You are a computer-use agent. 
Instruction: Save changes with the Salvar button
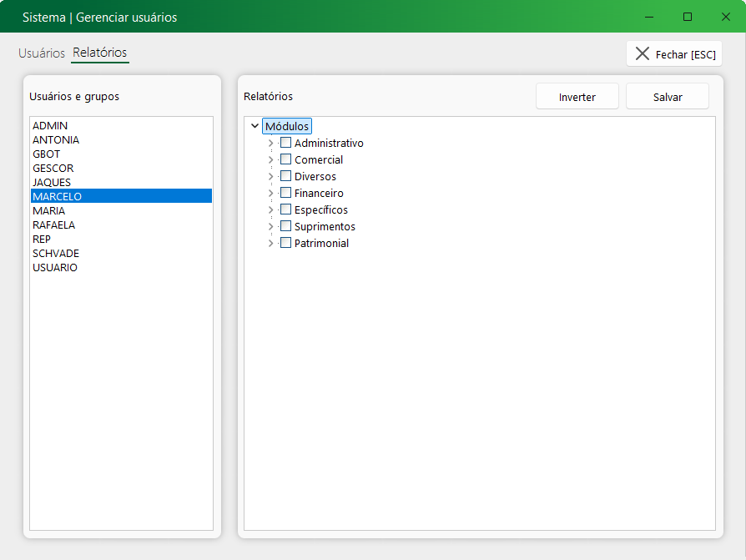668,97
